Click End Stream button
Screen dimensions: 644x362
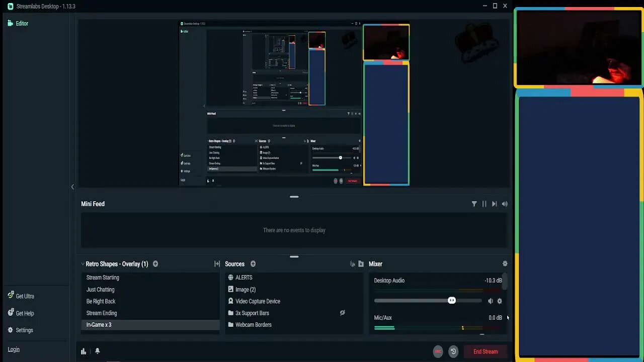click(486, 351)
